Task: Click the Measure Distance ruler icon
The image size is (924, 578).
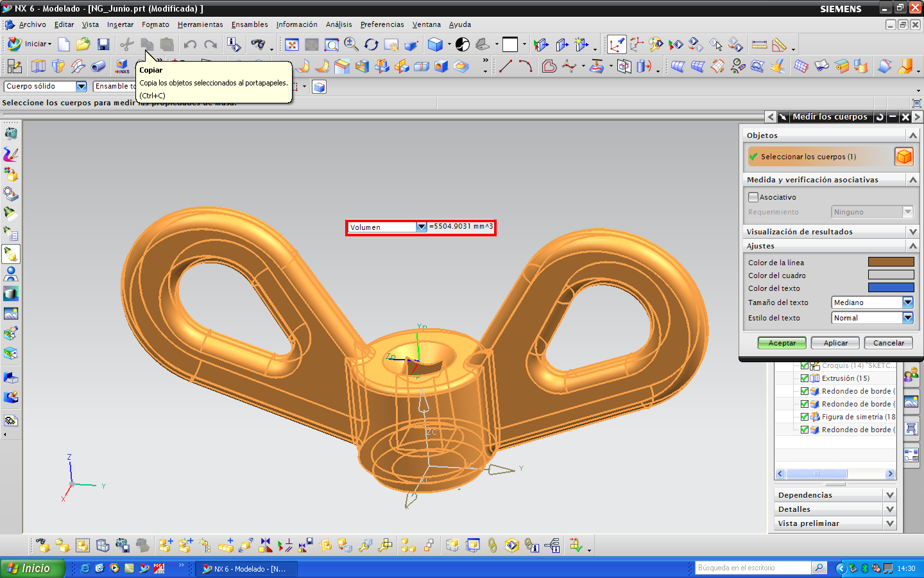Action: (x=759, y=44)
